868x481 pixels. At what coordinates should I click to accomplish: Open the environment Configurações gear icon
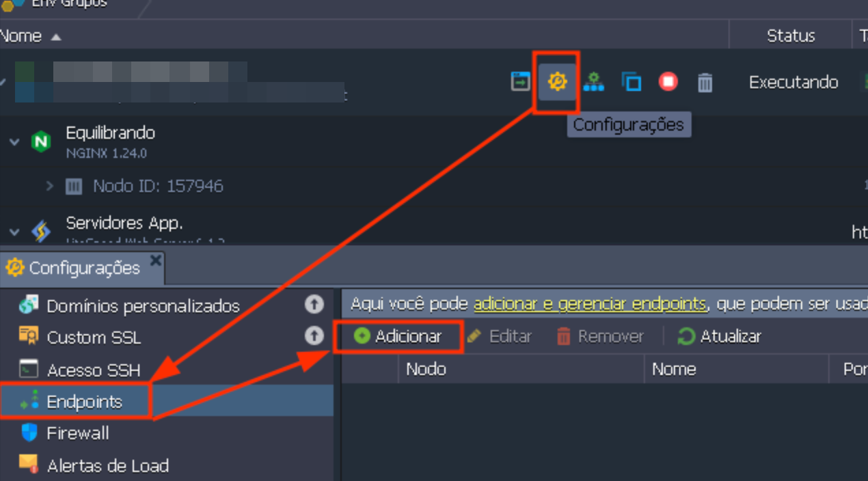coord(557,82)
